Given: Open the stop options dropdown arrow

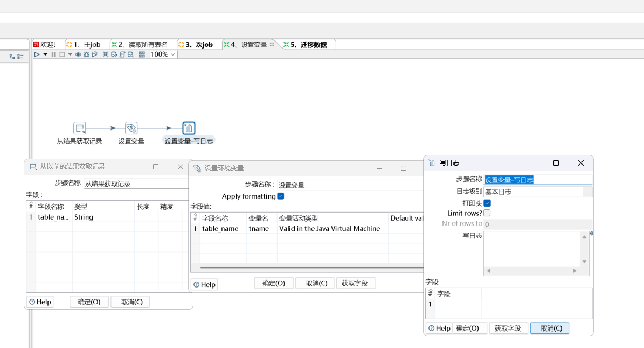Looking at the screenshot, I should coord(70,54).
